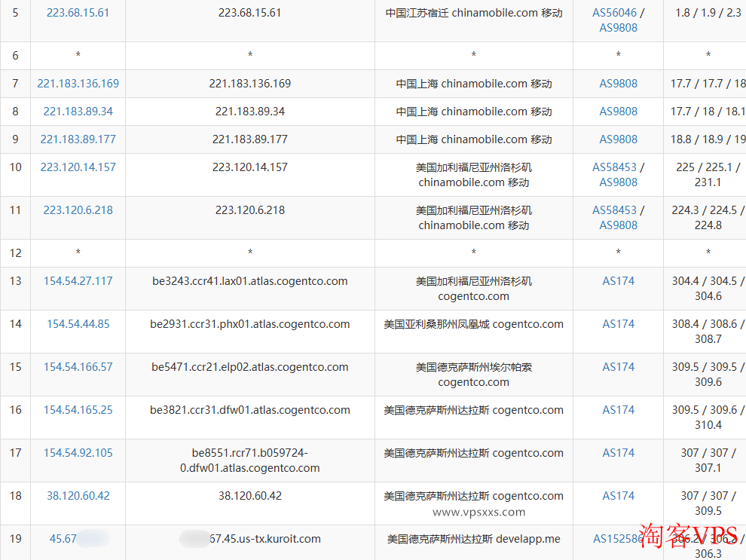Open IP link 154.54.166.57
The image size is (746, 560).
tap(78, 367)
